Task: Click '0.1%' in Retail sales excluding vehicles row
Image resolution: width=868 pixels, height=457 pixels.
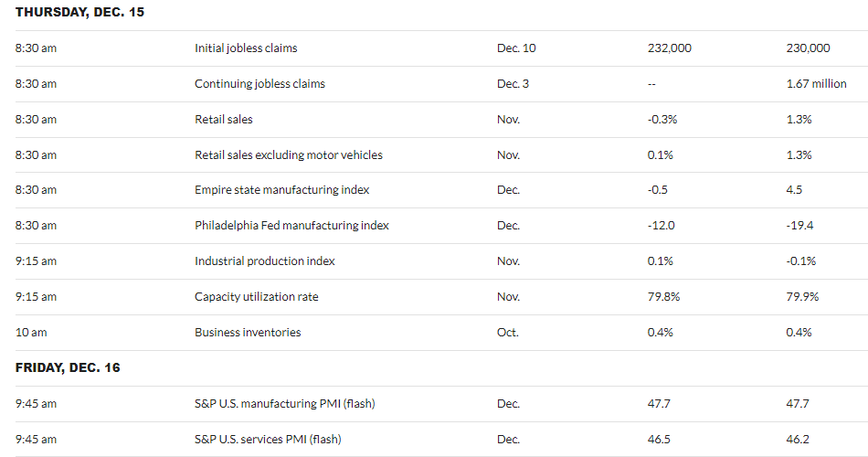Action: click(x=661, y=154)
